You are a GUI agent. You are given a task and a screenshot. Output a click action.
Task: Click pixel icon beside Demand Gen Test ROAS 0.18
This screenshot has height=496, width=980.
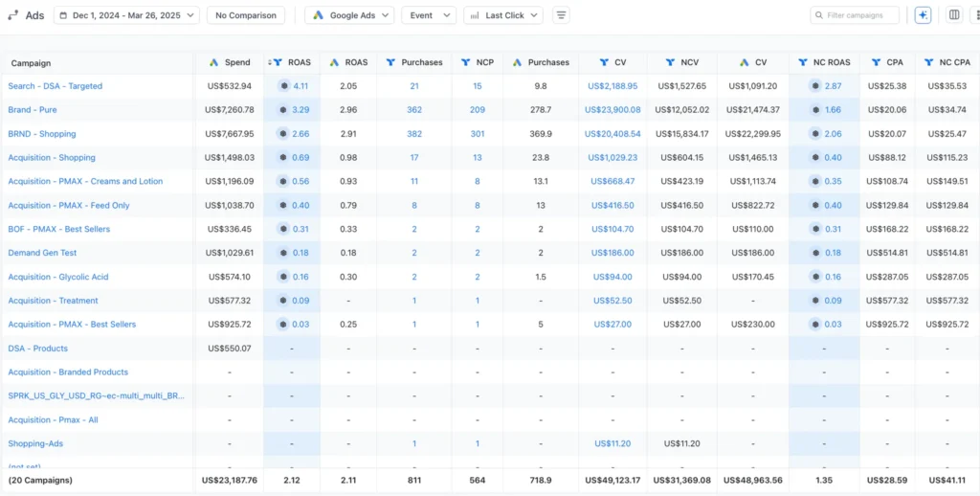[283, 253]
